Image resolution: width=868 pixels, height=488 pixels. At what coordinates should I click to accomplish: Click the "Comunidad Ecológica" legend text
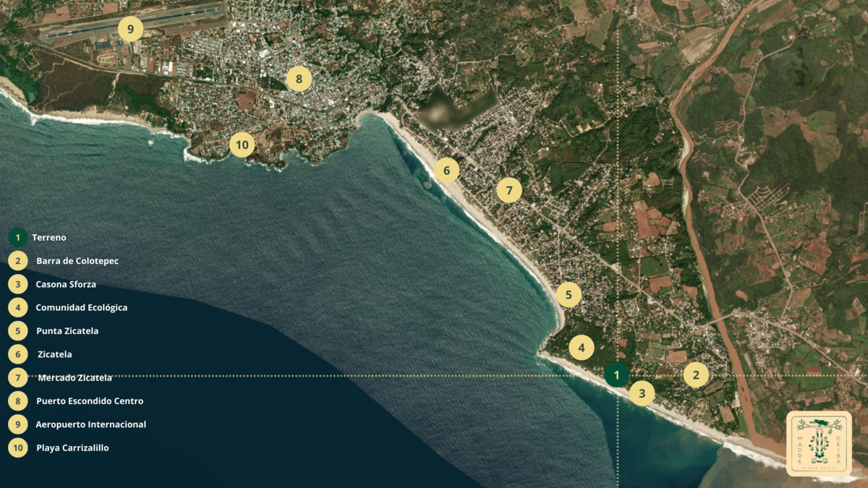coord(82,307)
